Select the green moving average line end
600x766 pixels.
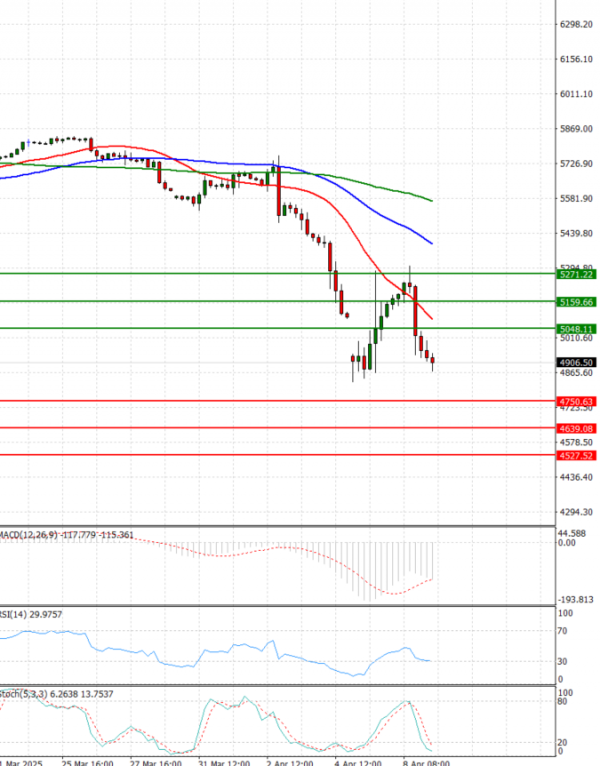[x=431, y=200]
